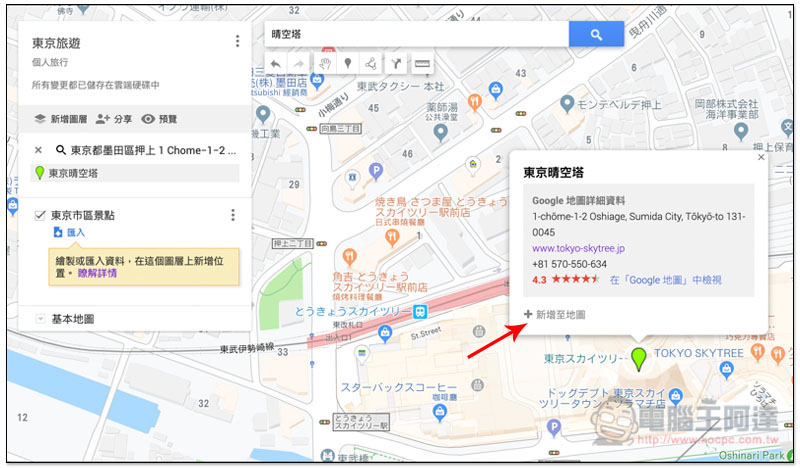Viewport: 800px width, 468px height.
Task: Click the phone number +81 570-550-634
Action: point(569,264)
